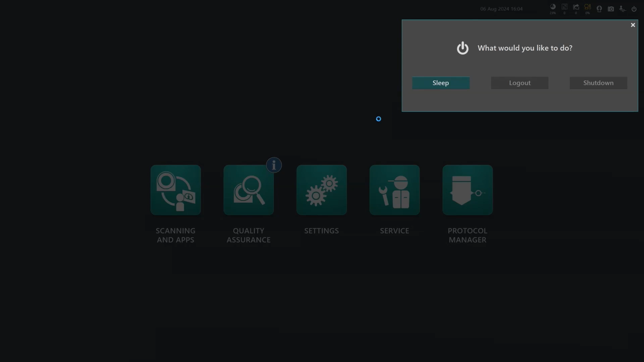
Task: Click the scanner gantry status icon
Action: coord(599,9)
